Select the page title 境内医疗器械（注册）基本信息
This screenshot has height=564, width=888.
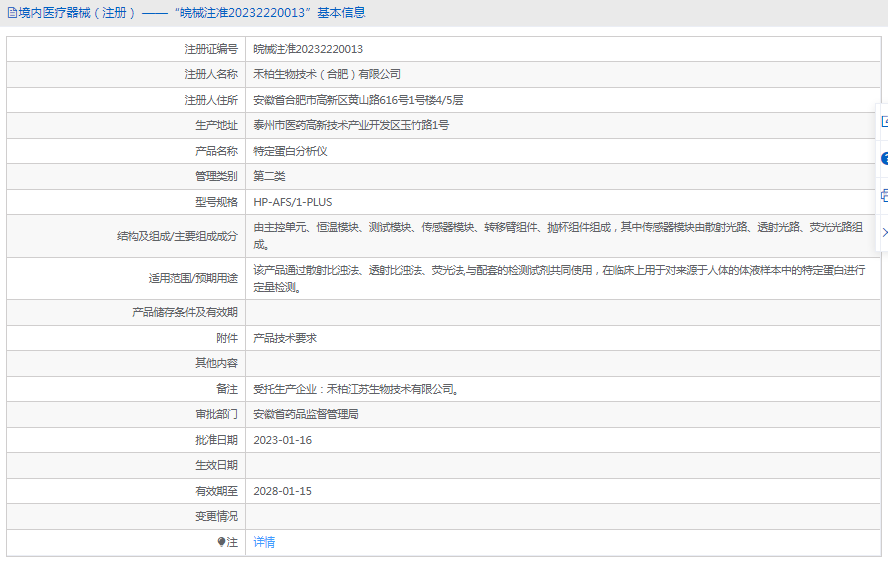tap(192, 12)
